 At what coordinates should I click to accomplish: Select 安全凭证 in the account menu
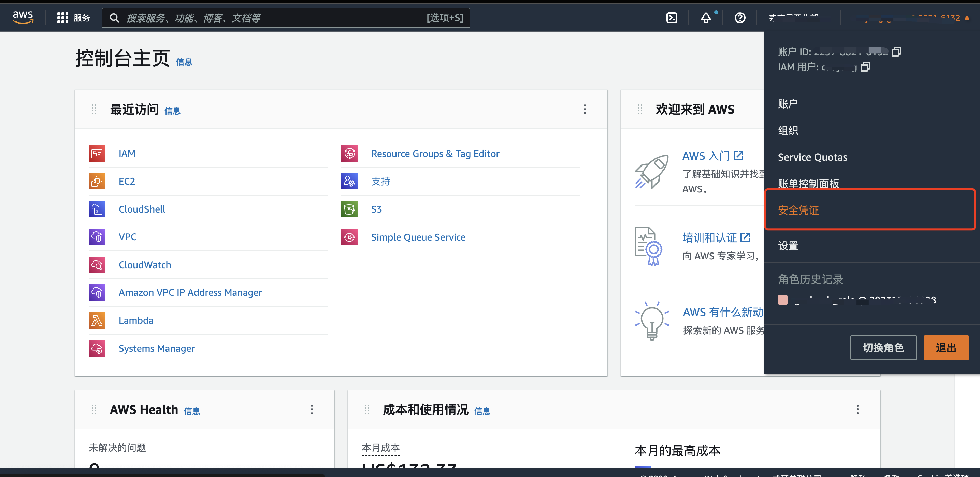click(x=798, y=210)
